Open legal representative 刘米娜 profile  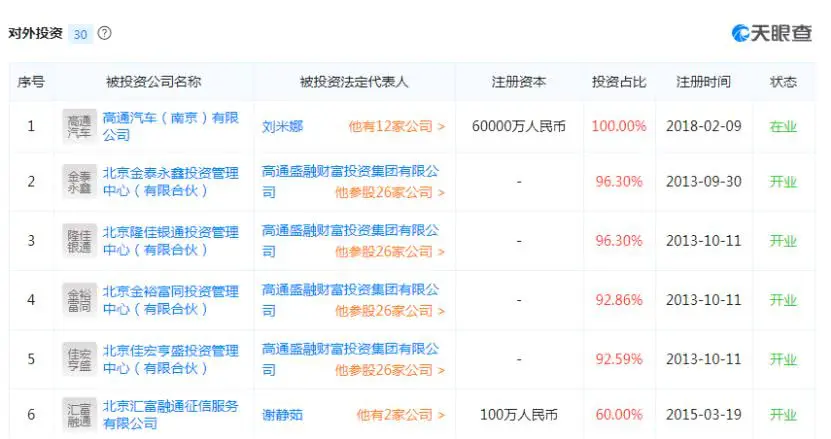tap(282, 127)
